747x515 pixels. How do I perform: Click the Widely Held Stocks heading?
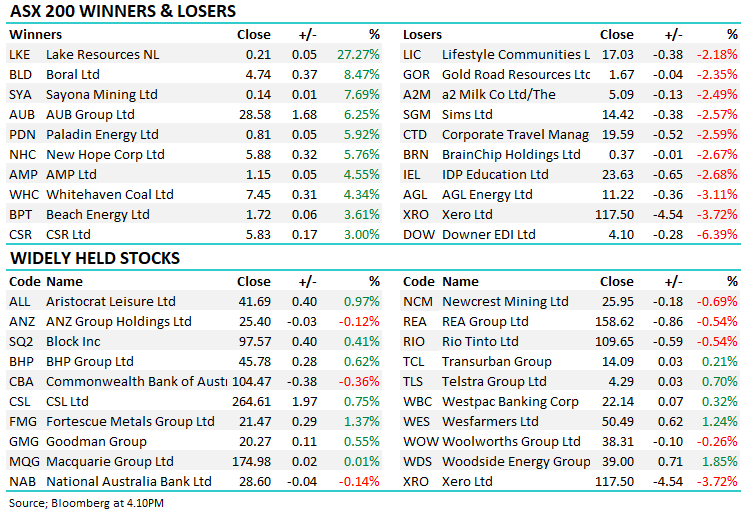pyautogui.click(x=95, y=258)
